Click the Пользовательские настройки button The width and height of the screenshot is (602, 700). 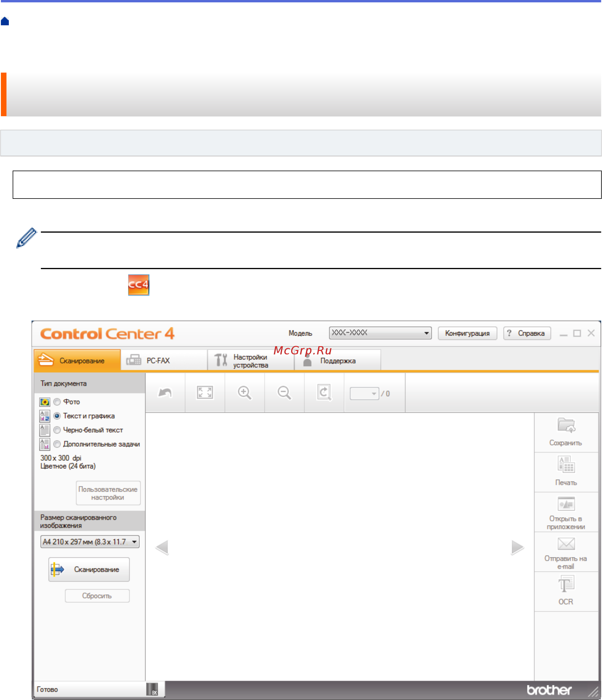point(109,493)
